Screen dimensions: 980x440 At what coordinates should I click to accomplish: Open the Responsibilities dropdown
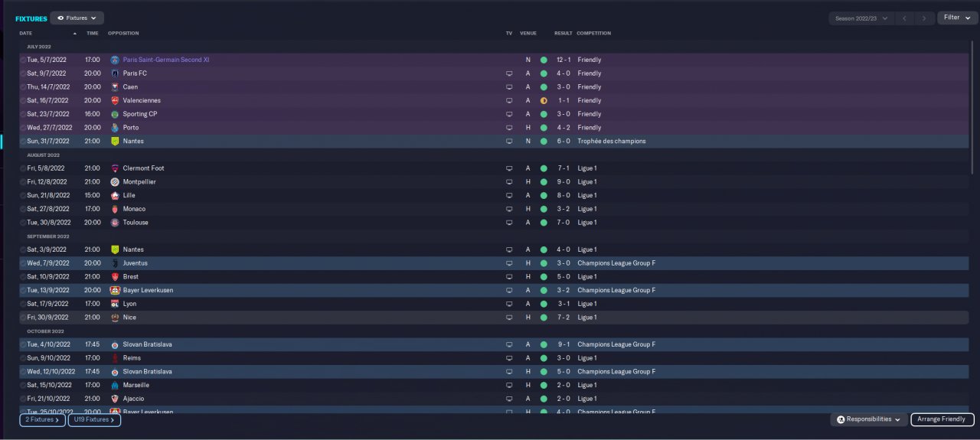[x=869, y=419]
